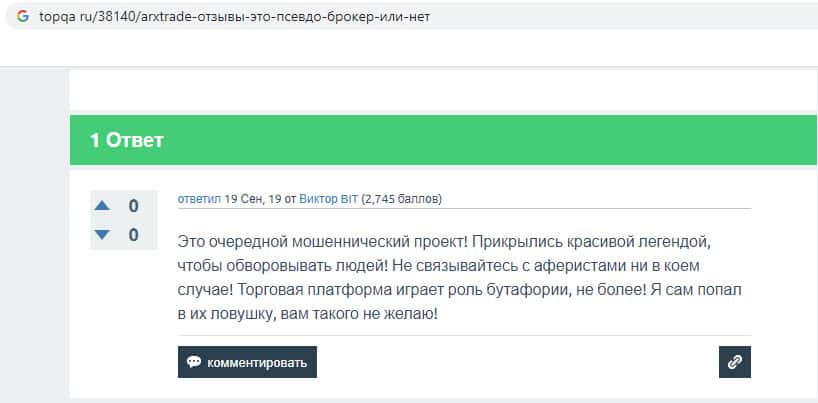Click the speech bubble icon on комментировать
Viewport: 818px width, 403px height.
click(194, 362)
